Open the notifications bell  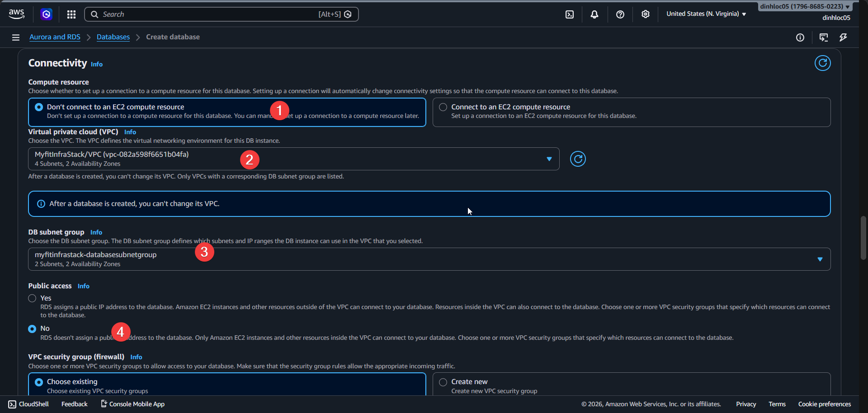coord(594,14)
